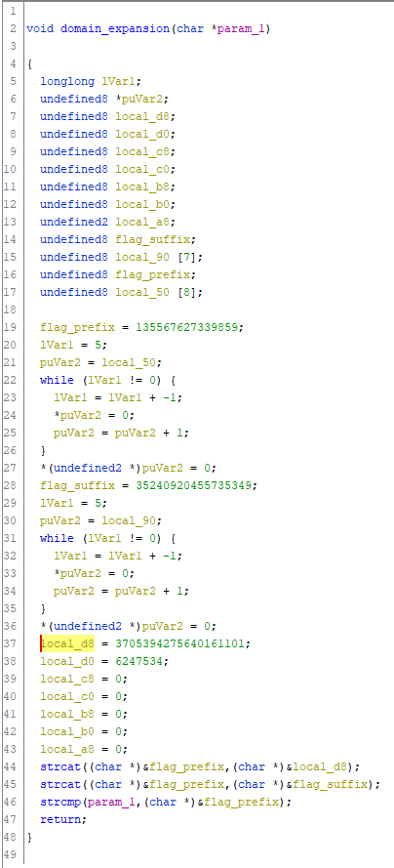
Task: Click line number 37 in the gutter
Action: tap(12, 643)
